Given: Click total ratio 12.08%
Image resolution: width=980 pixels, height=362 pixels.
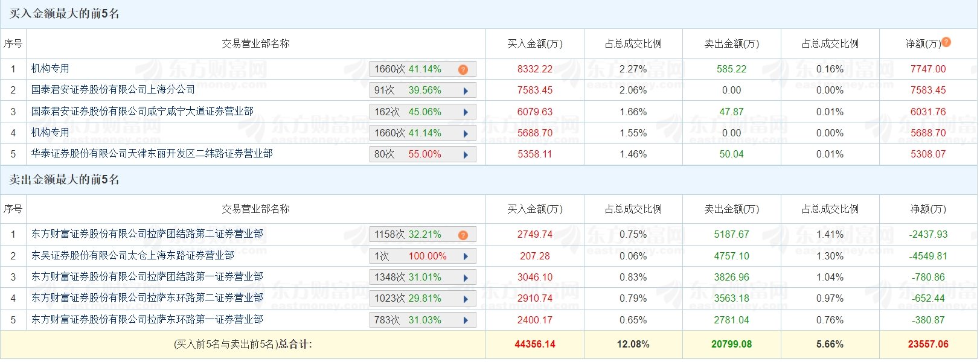Looking at the screenshot, I should [x=633, y=345].
